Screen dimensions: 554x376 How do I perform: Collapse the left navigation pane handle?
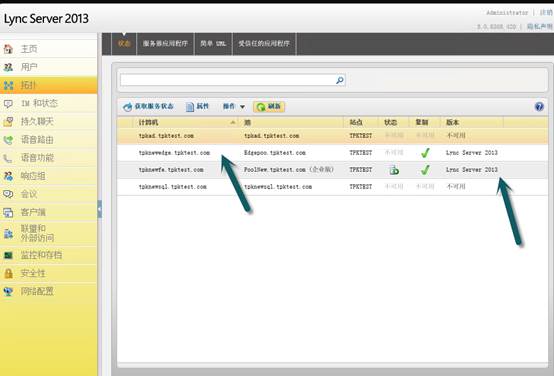100,209
